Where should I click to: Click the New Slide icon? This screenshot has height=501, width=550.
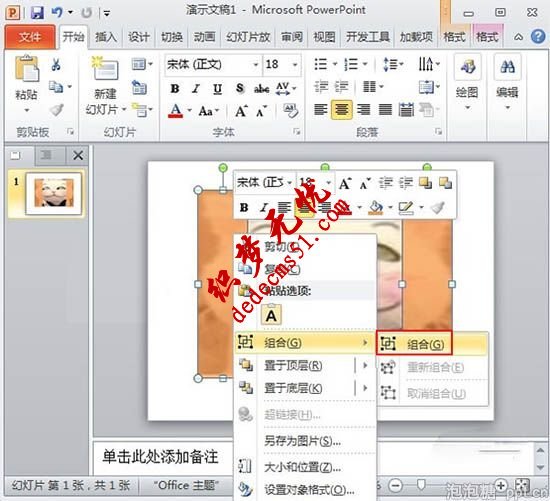coord(105,68)
